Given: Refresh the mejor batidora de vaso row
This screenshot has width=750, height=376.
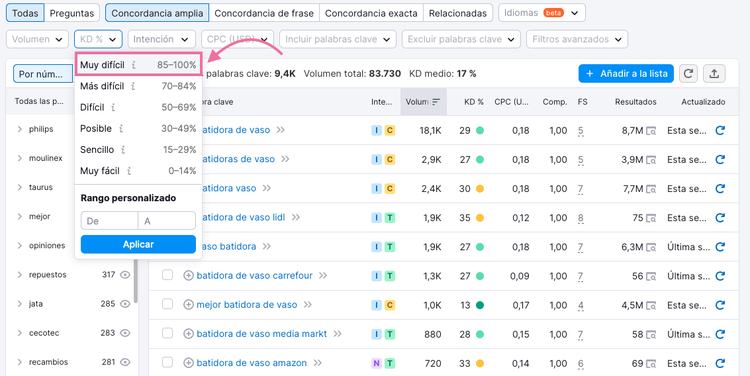Looking at the screenshot, I should (x=720, y=305).
